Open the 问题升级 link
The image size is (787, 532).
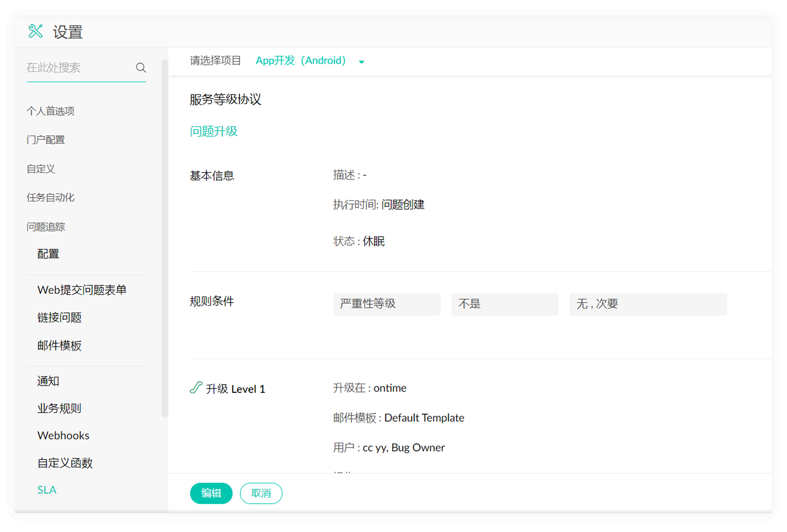point(214,131)
